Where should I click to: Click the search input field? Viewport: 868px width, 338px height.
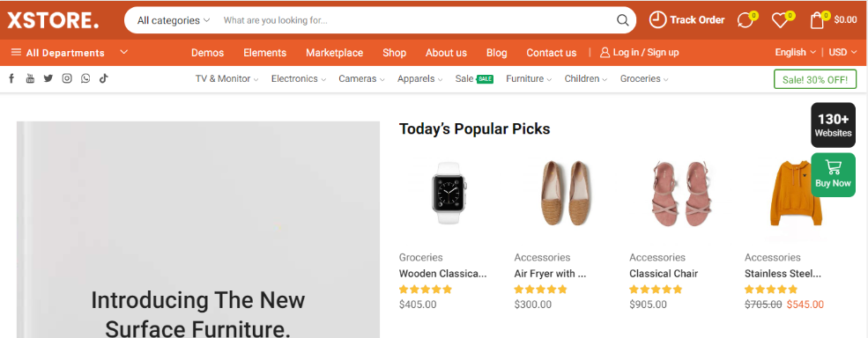(x=415, y=20)
